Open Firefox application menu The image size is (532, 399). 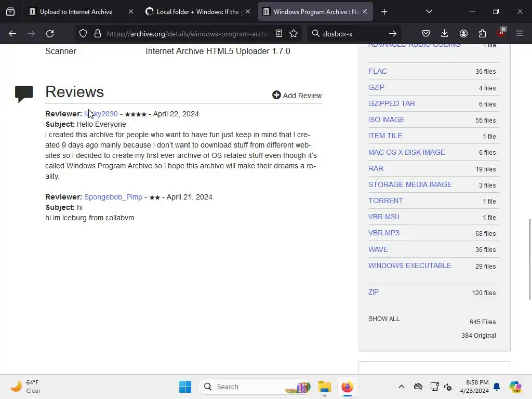520,34
